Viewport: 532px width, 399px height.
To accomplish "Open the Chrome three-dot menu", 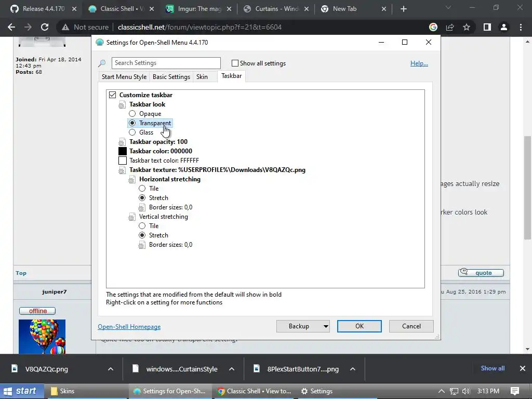I will (521, 27).
